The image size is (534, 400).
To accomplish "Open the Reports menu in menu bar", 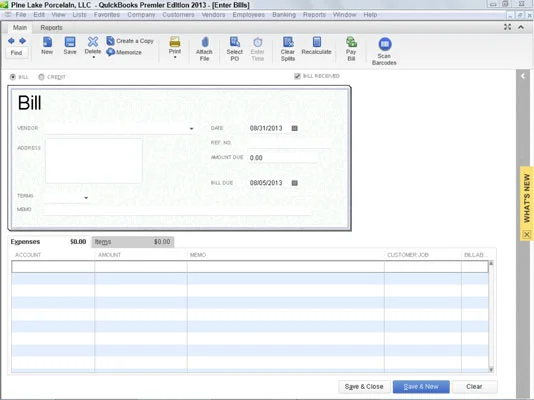I will (314, 15).
